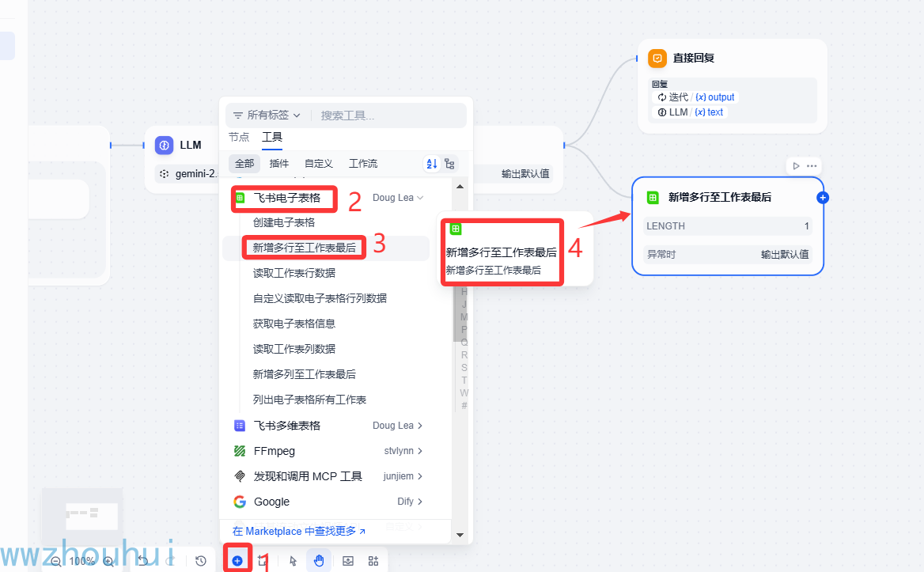The height and width of the screenshot is (572, 924).
Task: Zoom in using the plus magnifier
Action: (x=109, y=562)
